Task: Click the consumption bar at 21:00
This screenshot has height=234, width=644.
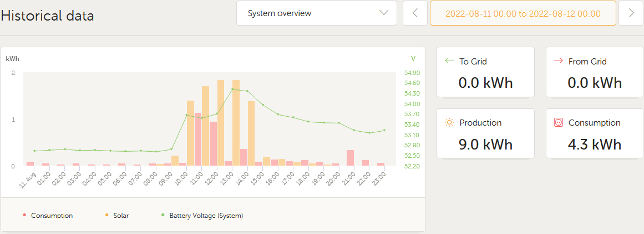Action: (350, 158)
